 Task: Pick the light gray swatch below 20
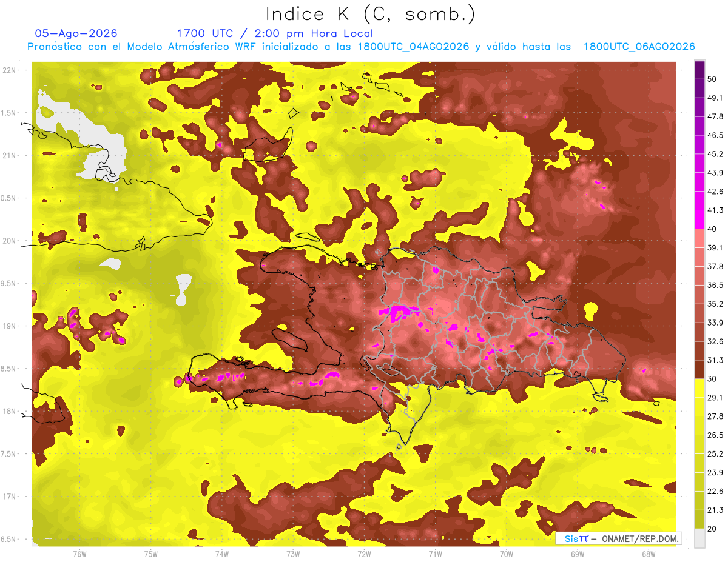(x=699, y=538)
